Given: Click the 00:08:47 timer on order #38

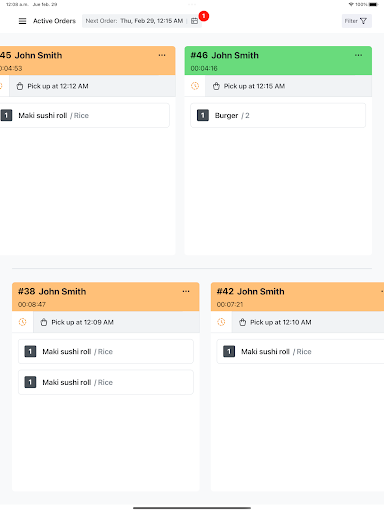Looking at the screenshot, I should click(x=32, y=304).
